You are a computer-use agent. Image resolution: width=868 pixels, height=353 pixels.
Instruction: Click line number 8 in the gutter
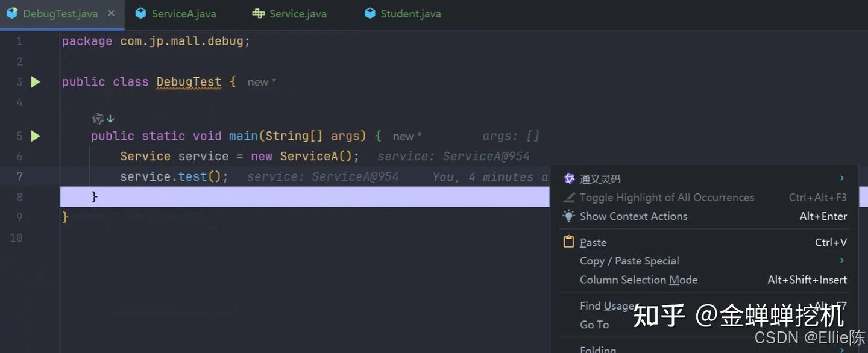[19, 197]
